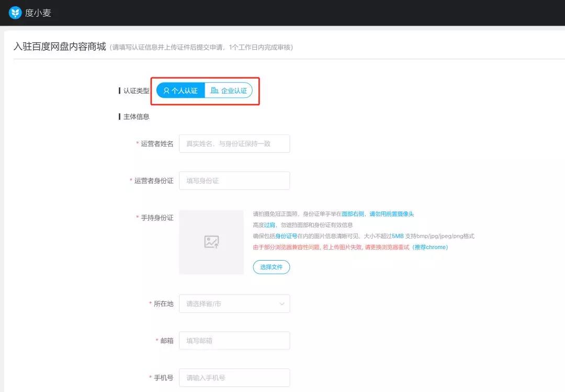Click the person icon in 个人认证
The width and height of the screenshot is (565, 392).
pos(166,91)
